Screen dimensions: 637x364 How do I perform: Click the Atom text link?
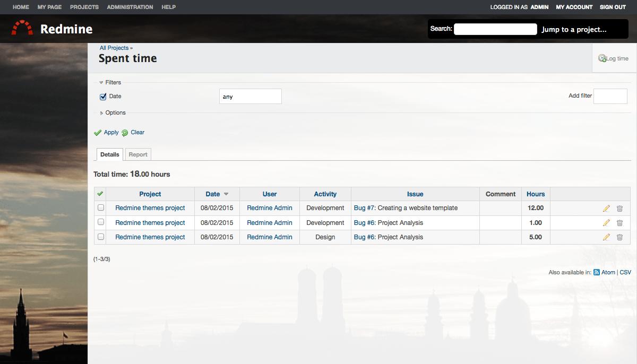pos(608,272)
